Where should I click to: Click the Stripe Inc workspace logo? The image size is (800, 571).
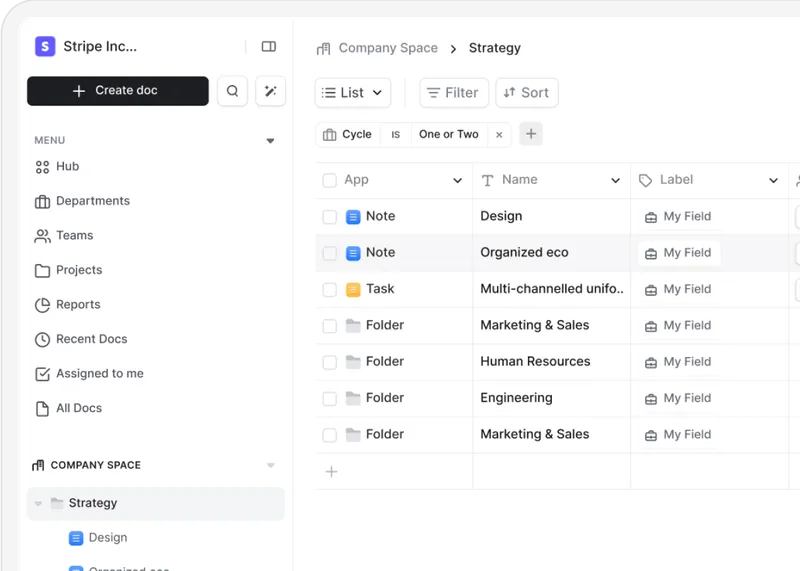tap(45, 46)
